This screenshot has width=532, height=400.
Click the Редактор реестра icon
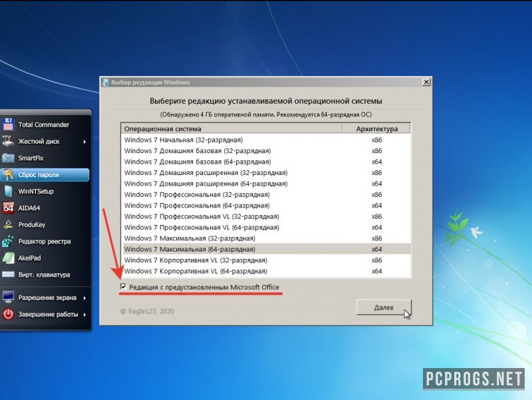click(8, 241)
